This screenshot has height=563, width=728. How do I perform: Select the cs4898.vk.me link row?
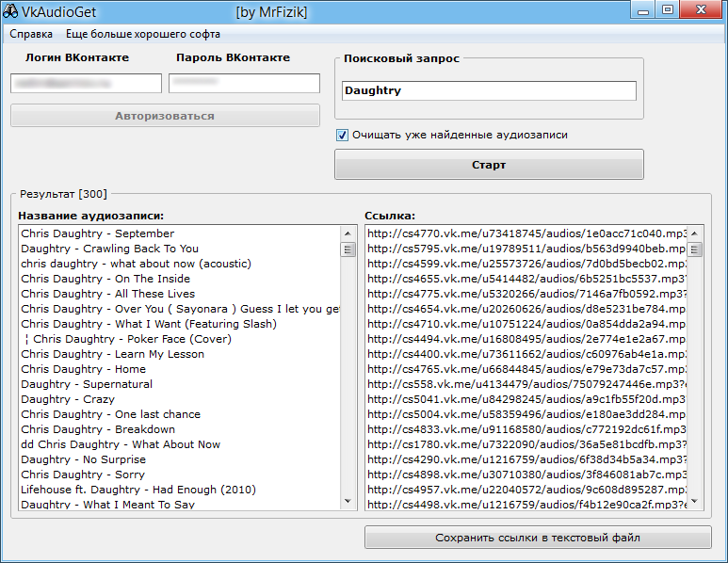click(526, 475)
